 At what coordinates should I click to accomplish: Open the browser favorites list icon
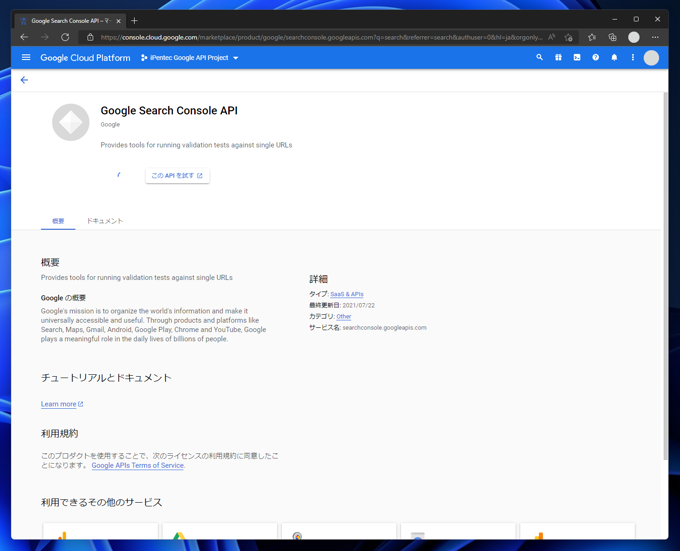tap(592, 37)
